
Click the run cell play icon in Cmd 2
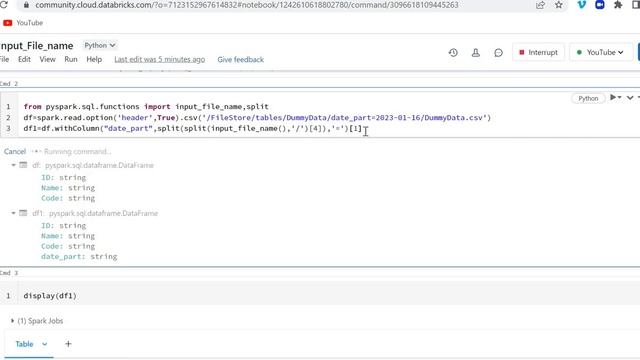click(x=613, y=98)
